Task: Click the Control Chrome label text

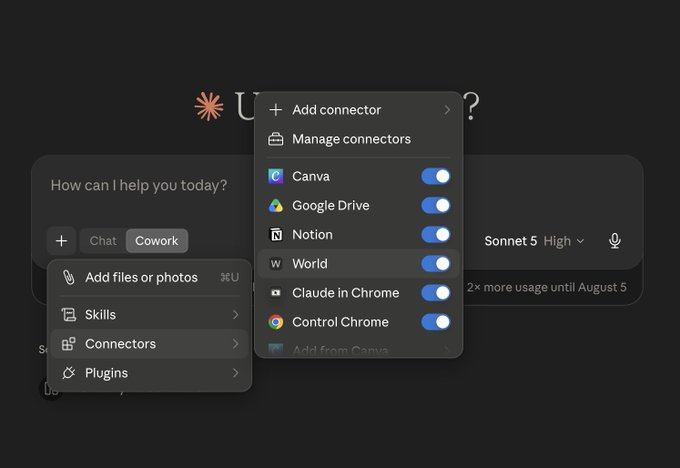Action: [340, 322]
